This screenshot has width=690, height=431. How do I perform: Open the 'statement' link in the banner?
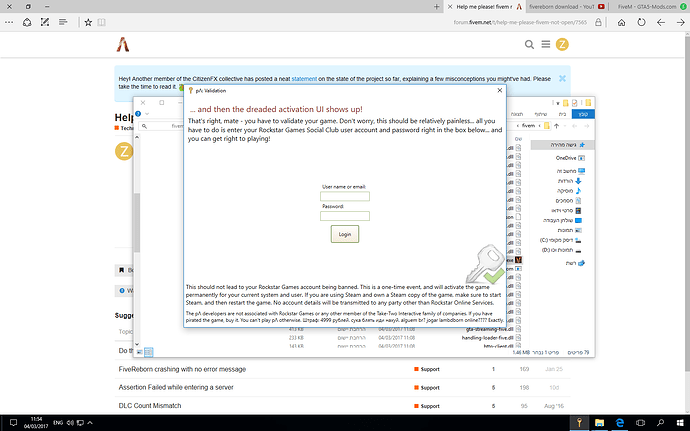coord(304,79)
